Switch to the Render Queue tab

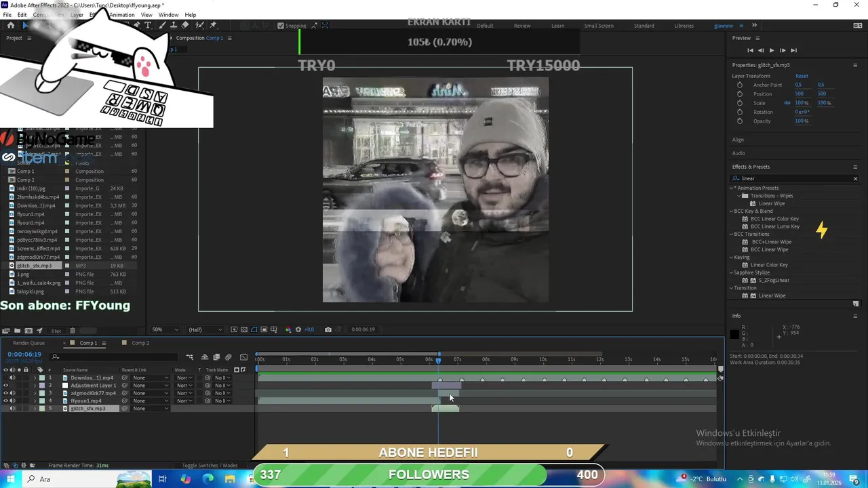click(x=28, y=343)
